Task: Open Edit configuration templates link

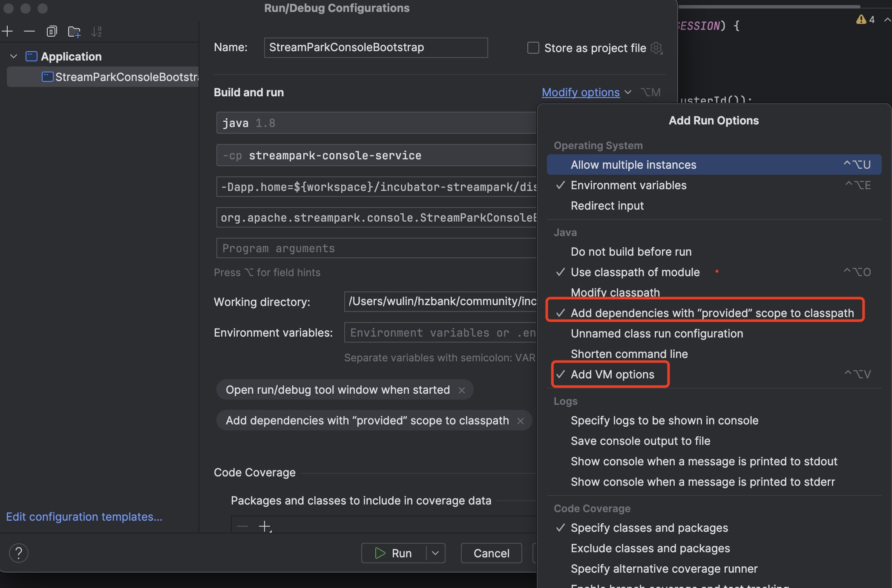Action: pyautogui.click(x=84, y=517)
